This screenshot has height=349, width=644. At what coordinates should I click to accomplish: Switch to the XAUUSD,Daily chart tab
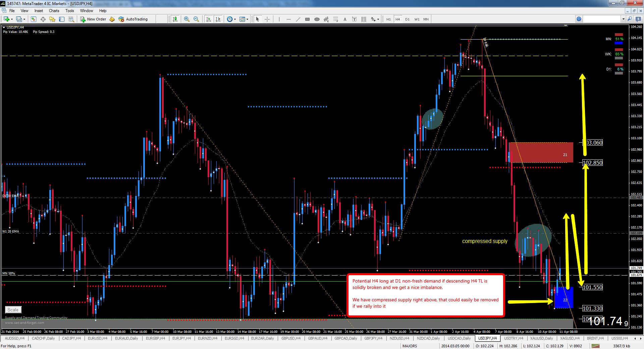click(541, 338)
